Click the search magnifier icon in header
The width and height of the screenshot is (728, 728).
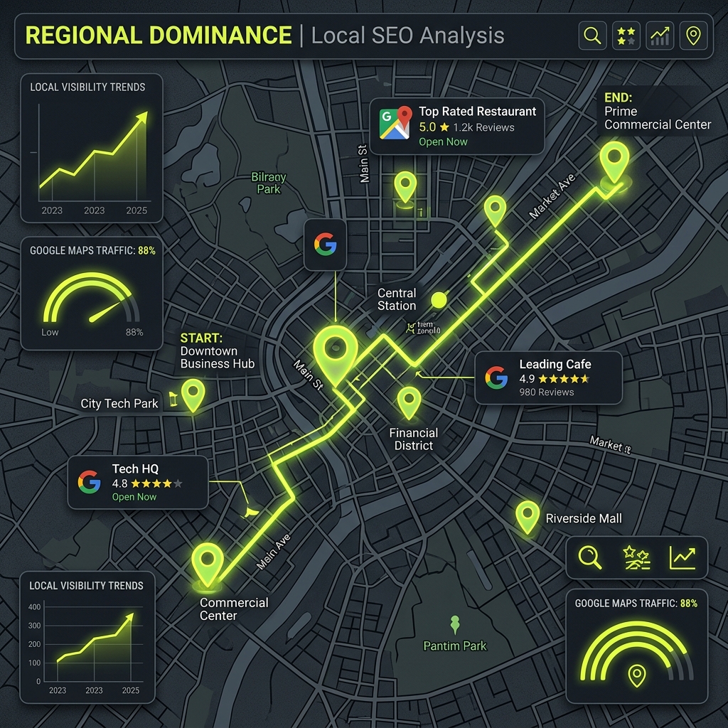pyautogui.click(x=592, y=36)
